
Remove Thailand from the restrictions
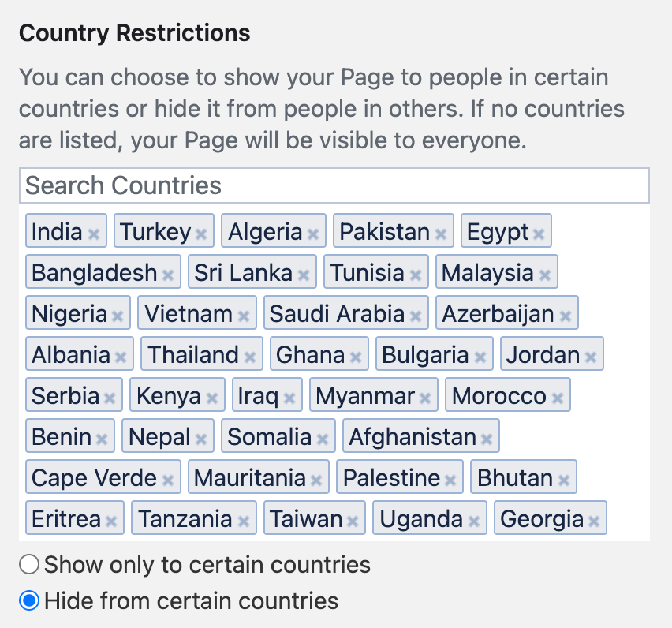250,357
